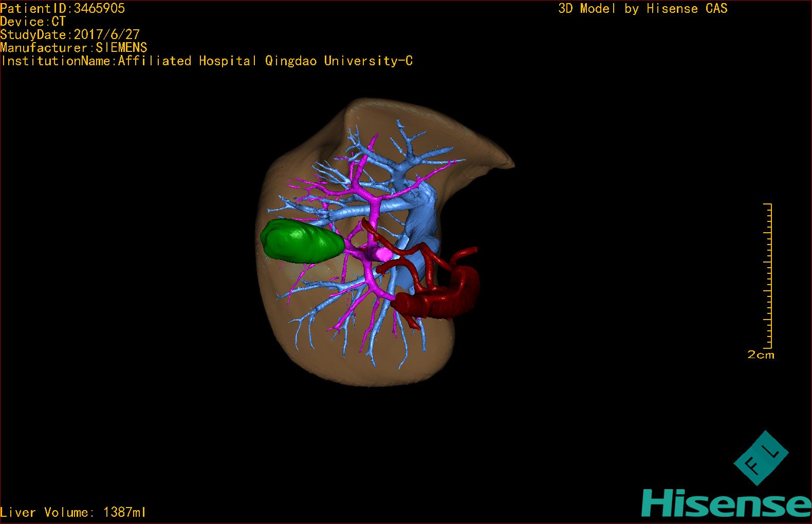
Task: Click the 3D Model by Hisense CAS title
Action: (643, 8)
